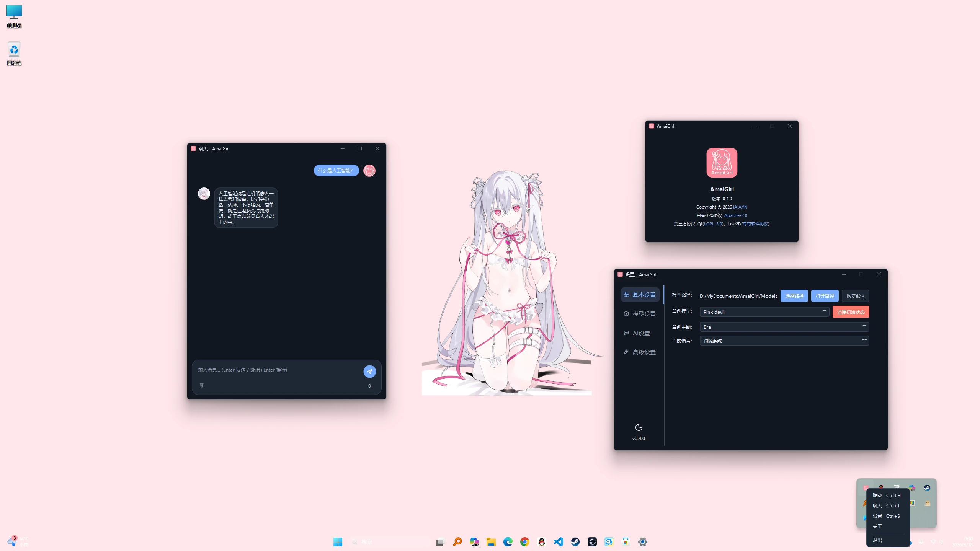This screenshot has width=980, height=551.
Task: Clear chat history with the trash icon
Action: (202, 385)
